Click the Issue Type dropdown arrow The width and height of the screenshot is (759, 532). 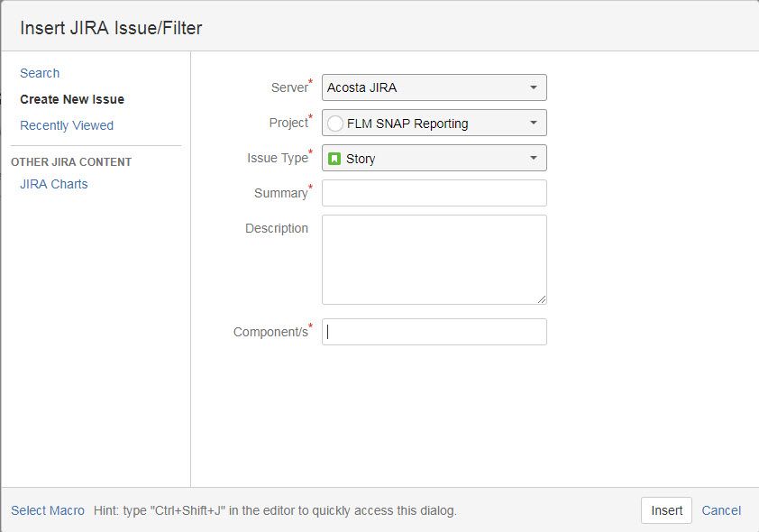533,158
